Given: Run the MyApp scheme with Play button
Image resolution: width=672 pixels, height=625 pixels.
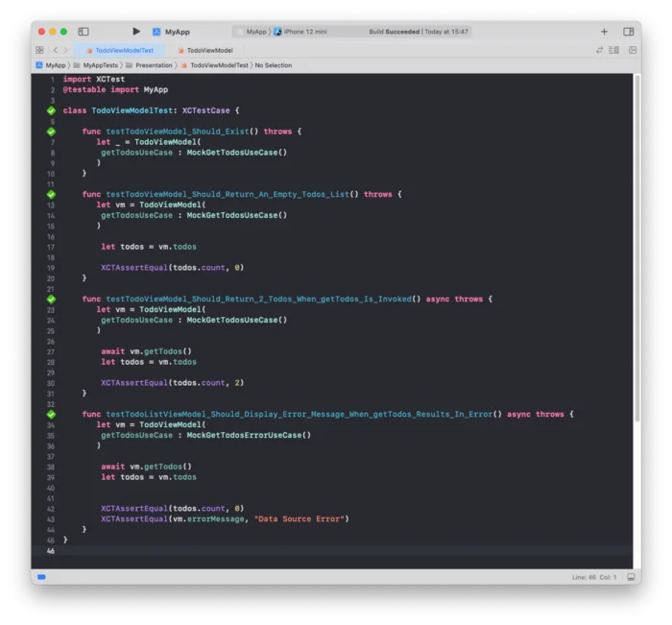Looking at the screenshot, I should (x=136, y=32).
